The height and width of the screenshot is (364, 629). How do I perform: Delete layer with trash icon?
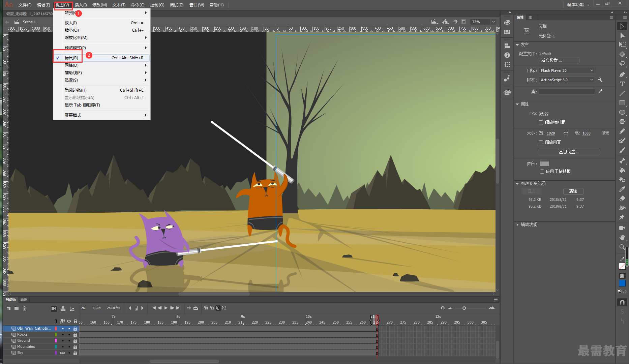click(24, 308)
